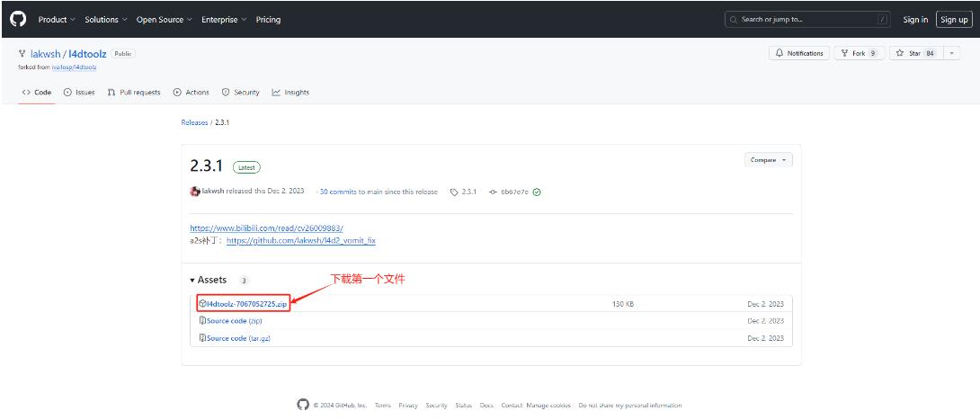Open the footer Contact link
Image resolution: width=980 pixels, height=420 pixels.
click(x=512, y=405)
